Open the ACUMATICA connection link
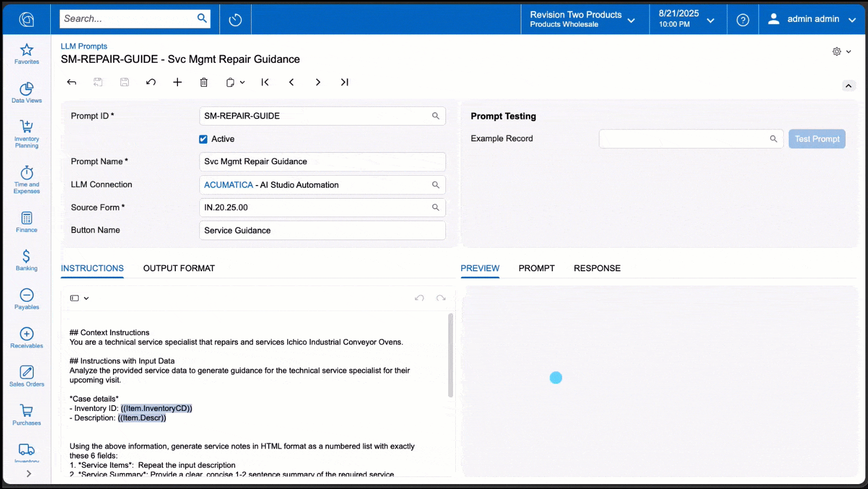The height and width of the screenshot is (489, 868). click(x=229, y=185)
